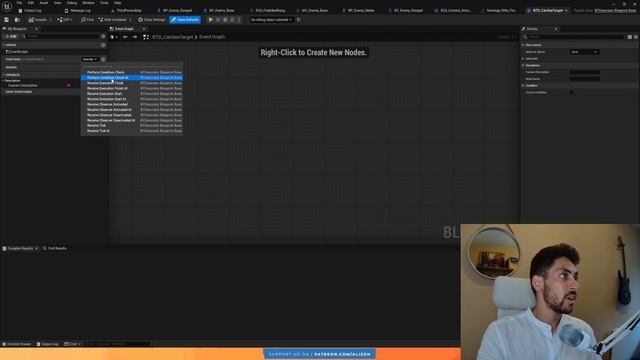Open the Find Results tab

55,249
